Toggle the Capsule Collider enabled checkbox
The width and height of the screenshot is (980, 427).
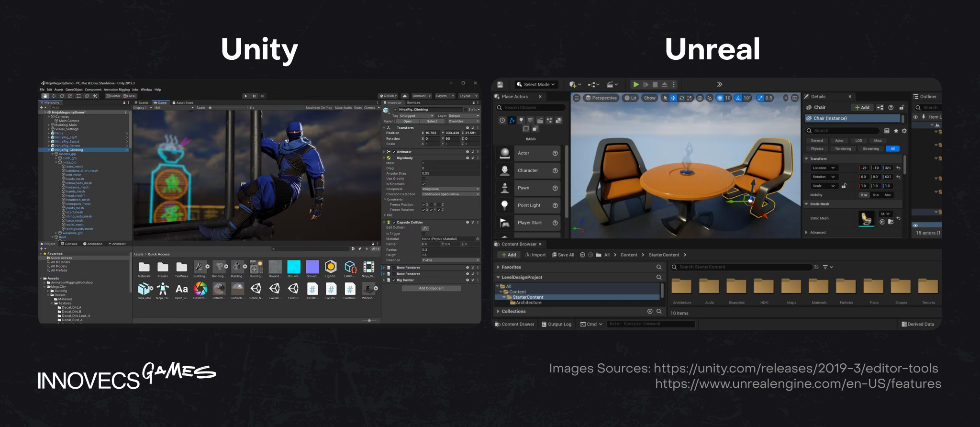(x=394, y=223)
